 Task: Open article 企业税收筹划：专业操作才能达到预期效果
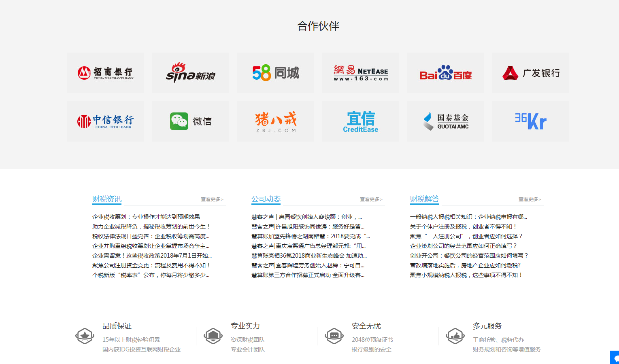pyautogui.click(x=146, y=217)
